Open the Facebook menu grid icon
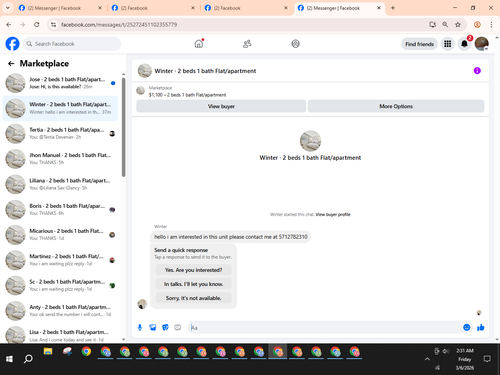The image size is (500, 375). pyautogui.click(x=448, y=44)
